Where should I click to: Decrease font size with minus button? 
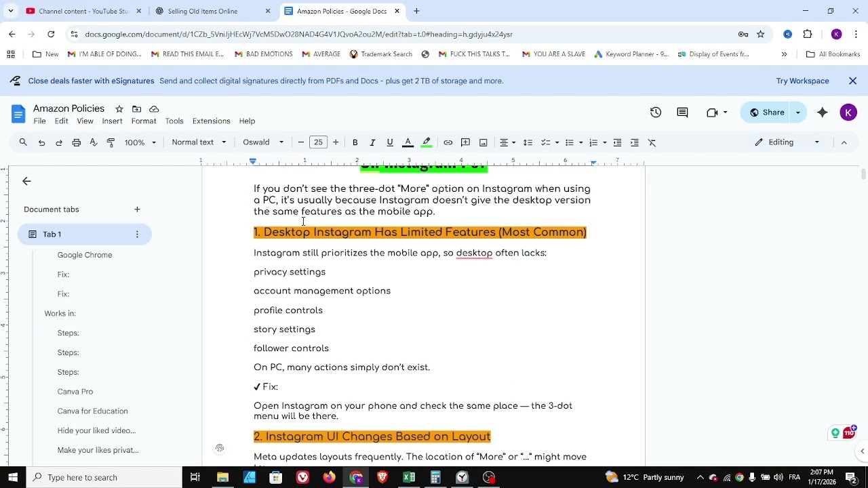point(301,142)
